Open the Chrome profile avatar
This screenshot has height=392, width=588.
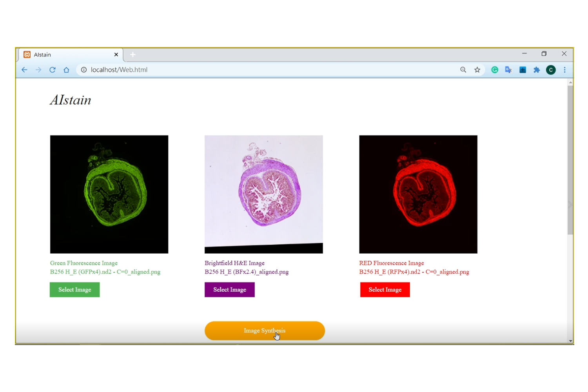pyautogui.click(x=551, y=70)
